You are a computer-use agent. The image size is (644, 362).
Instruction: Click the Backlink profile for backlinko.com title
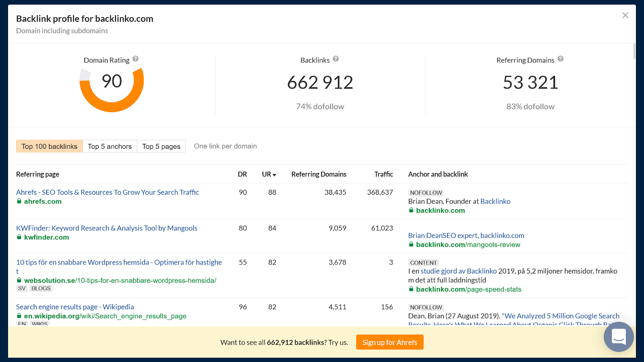[x=85, y=19]
